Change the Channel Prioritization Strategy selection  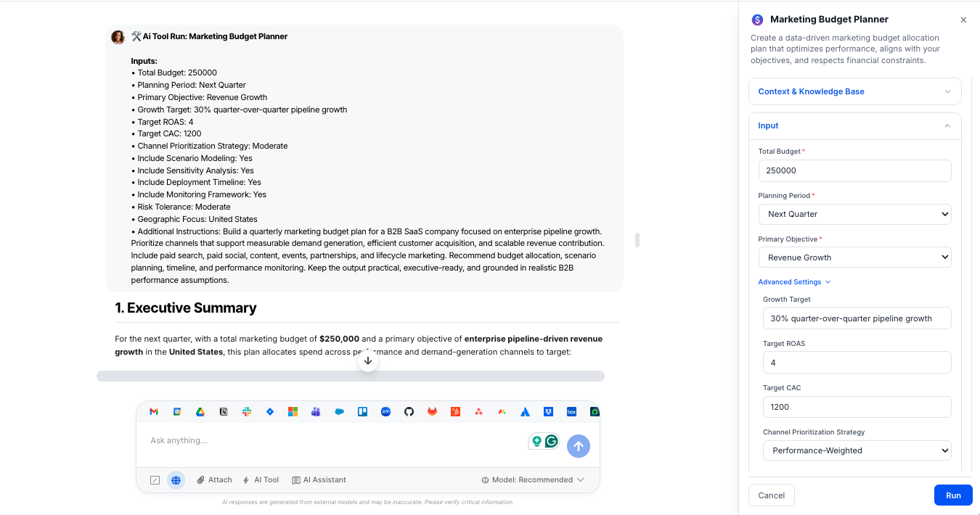tap(857, 450)
